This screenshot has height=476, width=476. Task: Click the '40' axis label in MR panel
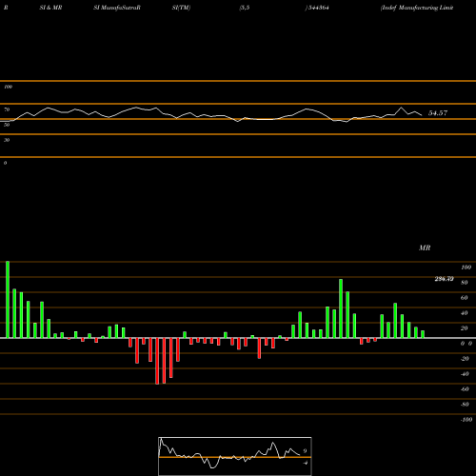(x=465, y=313)
